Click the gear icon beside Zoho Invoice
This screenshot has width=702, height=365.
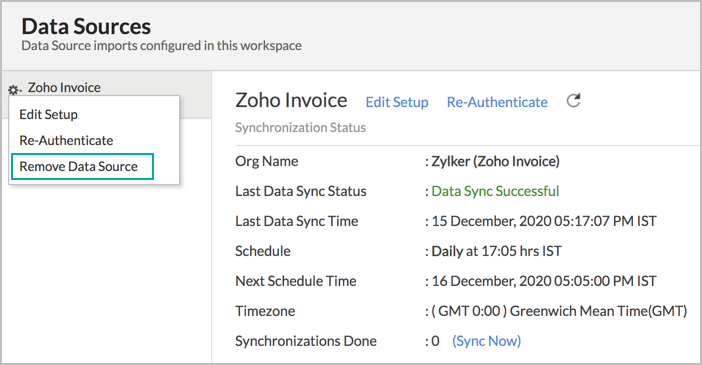pos(13,90)
